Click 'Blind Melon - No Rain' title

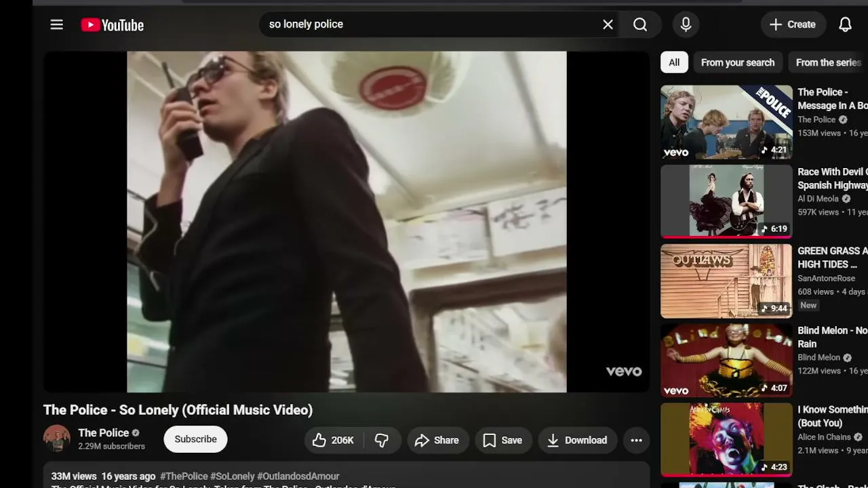point(833,337)
